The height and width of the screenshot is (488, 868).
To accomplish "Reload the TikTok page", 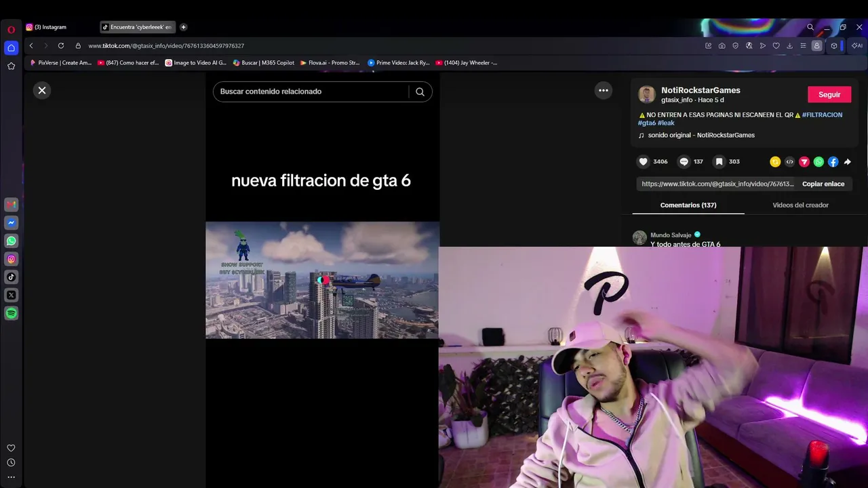I will click(x=61, y=45).
